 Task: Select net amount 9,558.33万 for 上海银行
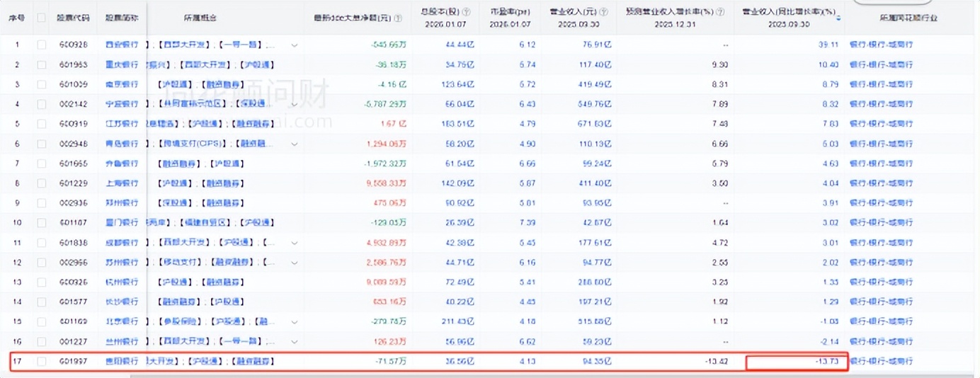[x=386, y=183]
